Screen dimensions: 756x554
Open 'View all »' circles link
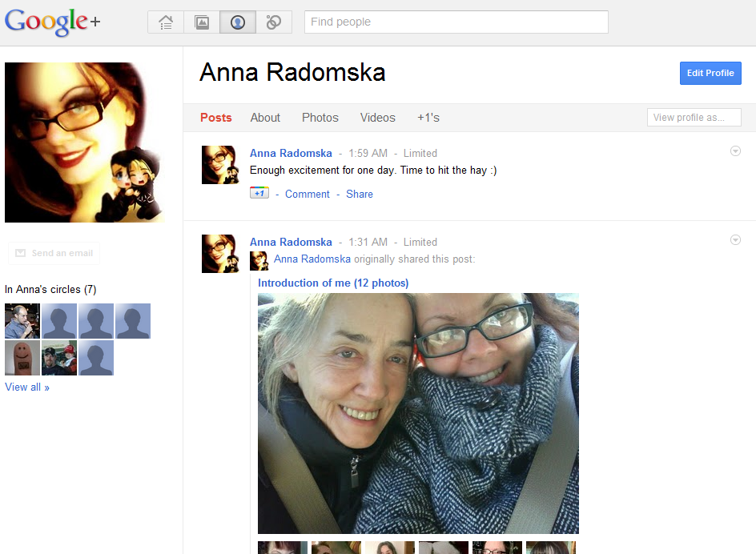pyautogui.click(x=27, y=387)
